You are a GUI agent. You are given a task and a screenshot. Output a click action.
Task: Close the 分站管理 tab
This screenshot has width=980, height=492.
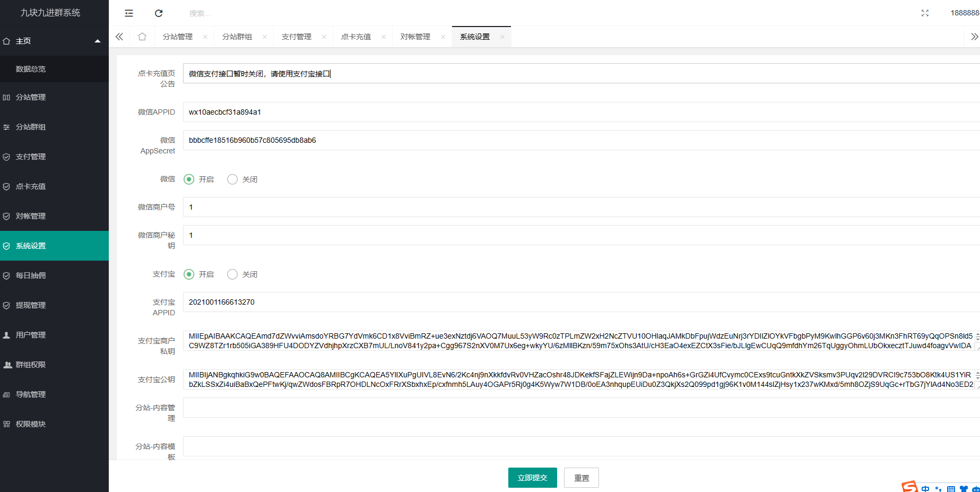[x=205, y=37]
